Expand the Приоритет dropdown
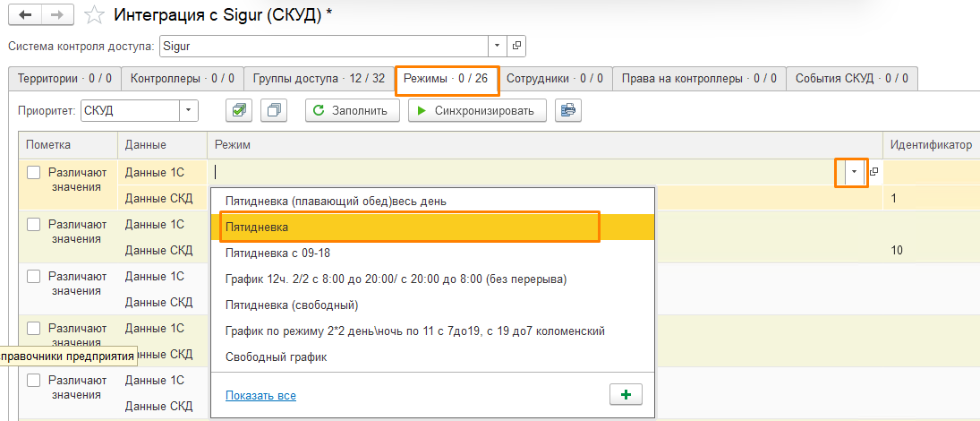This screenshot has width=980, height=421. click(189, 110)
